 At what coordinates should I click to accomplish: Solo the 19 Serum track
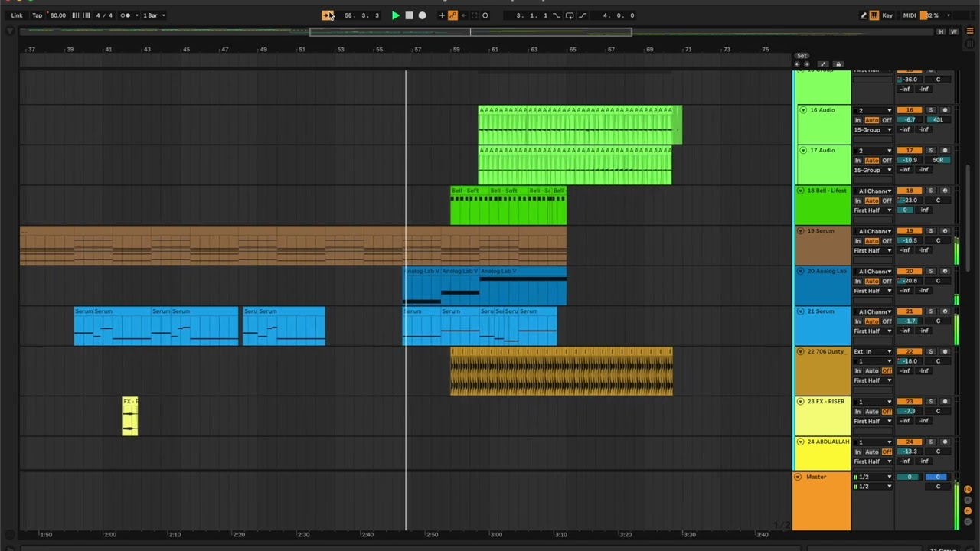pos(931,231)
